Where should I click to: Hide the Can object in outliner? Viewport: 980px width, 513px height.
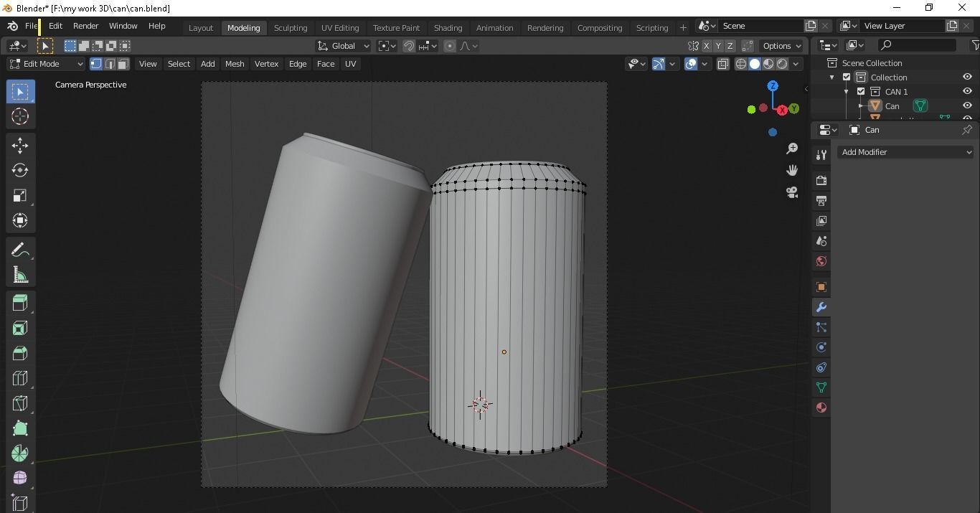pyautogui.click(x=967, y=105)
